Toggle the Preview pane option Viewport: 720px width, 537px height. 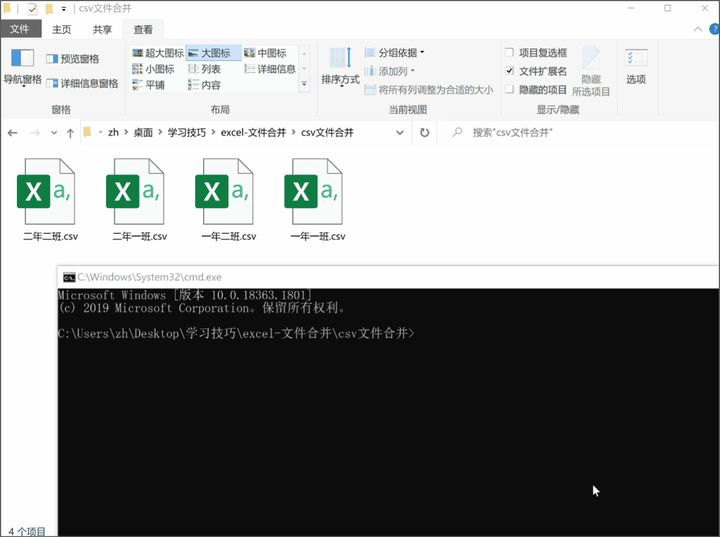coord(73,59)
